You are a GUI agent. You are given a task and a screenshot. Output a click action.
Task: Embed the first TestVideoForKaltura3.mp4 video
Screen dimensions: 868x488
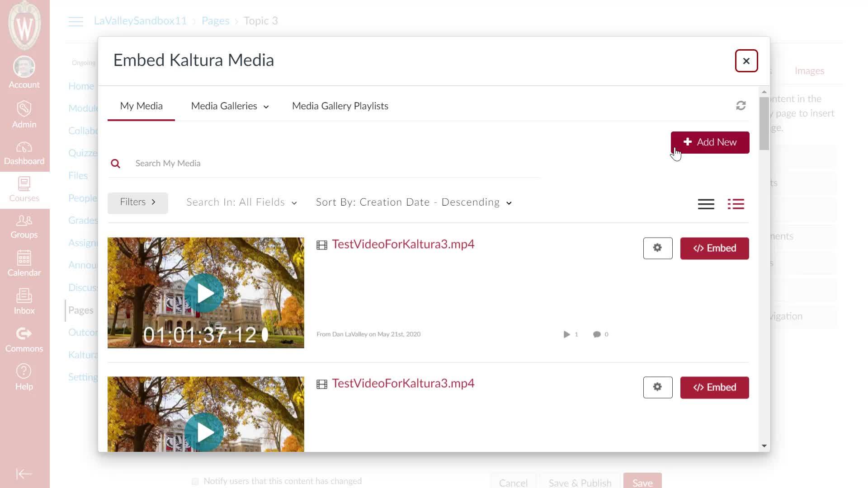(714, 248)
